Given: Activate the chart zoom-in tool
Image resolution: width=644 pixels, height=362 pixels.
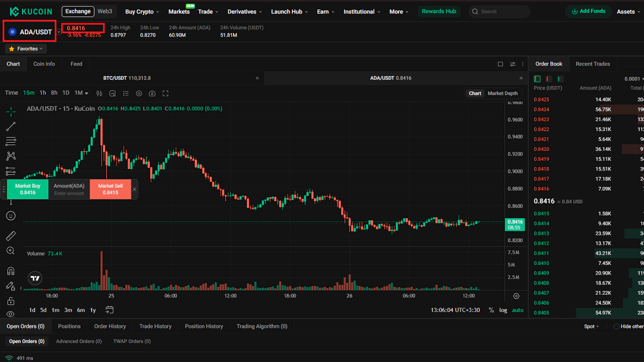Looking at the screenshot, I should (11, 250).
